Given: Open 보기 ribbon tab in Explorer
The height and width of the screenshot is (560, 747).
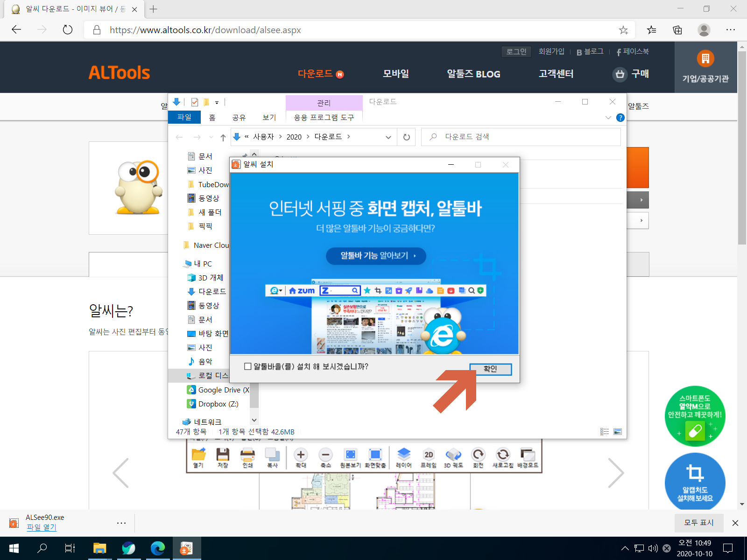Looking at the screenshot, I should coord(269,118).
